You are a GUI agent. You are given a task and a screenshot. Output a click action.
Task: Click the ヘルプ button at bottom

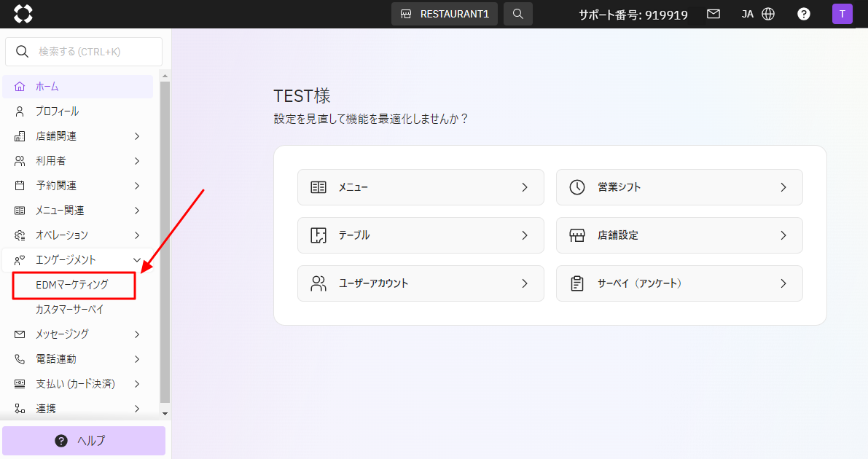(x=84, y=441)
